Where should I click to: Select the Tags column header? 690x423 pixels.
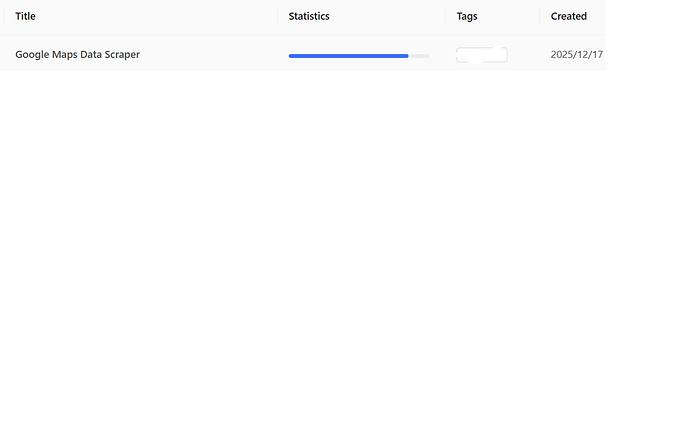pyautogui.click(x=467, y=16)
